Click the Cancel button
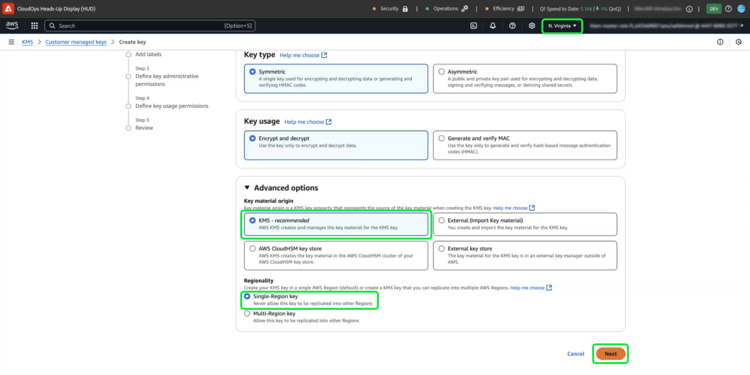The image size is (750, 375). pos(575,354)
